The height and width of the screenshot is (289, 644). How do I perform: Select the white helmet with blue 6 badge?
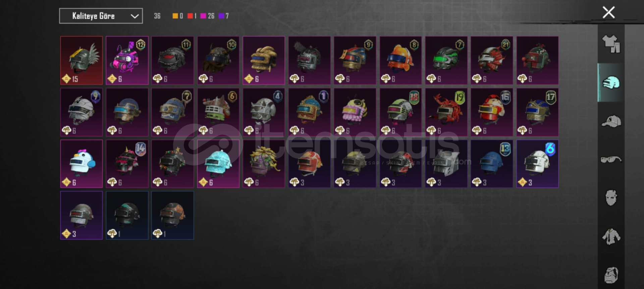pos(537,164)
